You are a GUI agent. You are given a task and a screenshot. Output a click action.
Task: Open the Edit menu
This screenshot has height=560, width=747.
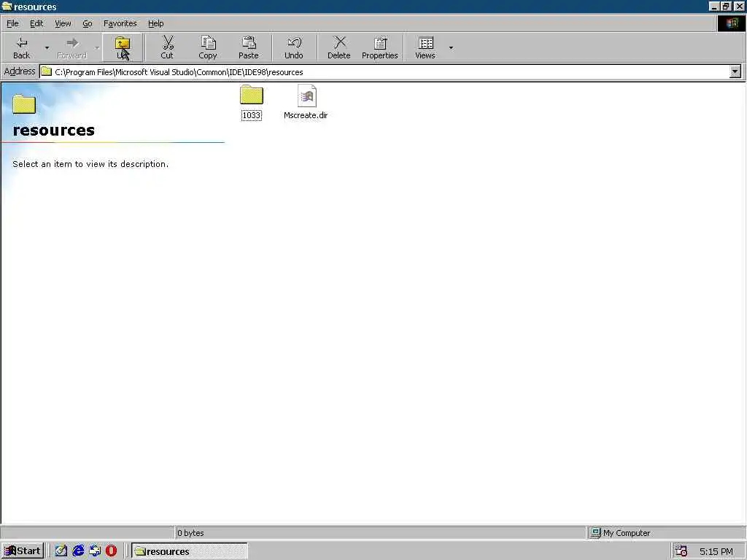point(36,23)
